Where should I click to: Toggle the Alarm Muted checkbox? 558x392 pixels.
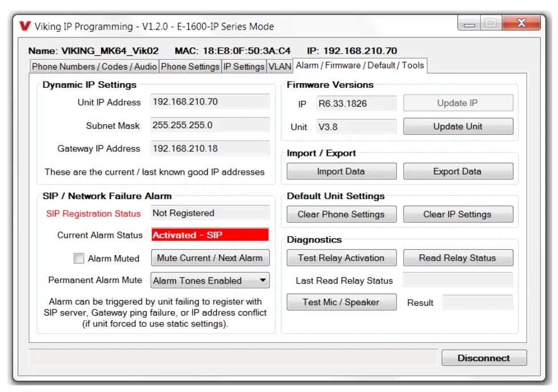[x=79, y=258]
